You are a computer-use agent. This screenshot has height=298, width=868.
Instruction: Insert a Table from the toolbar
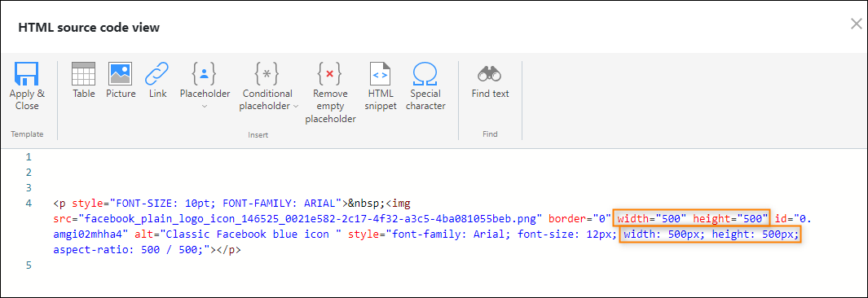click(84, 73)
